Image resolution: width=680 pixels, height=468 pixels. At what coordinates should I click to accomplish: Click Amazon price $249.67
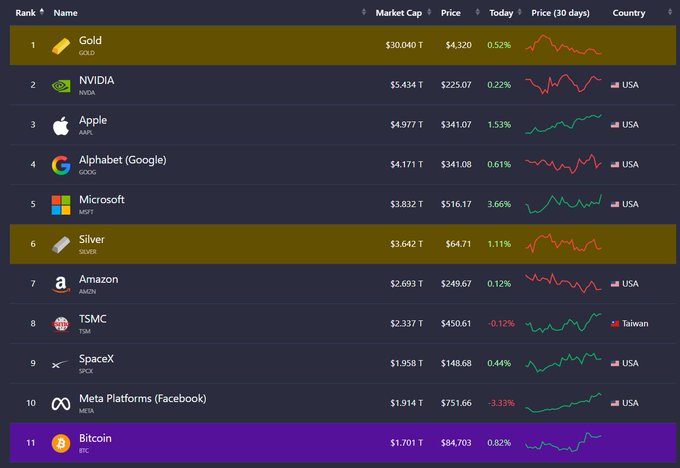tap(456, 284)
